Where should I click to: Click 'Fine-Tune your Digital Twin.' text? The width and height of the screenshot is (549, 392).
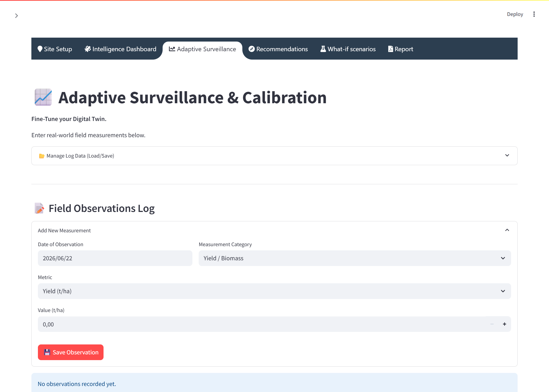(69, 119)
